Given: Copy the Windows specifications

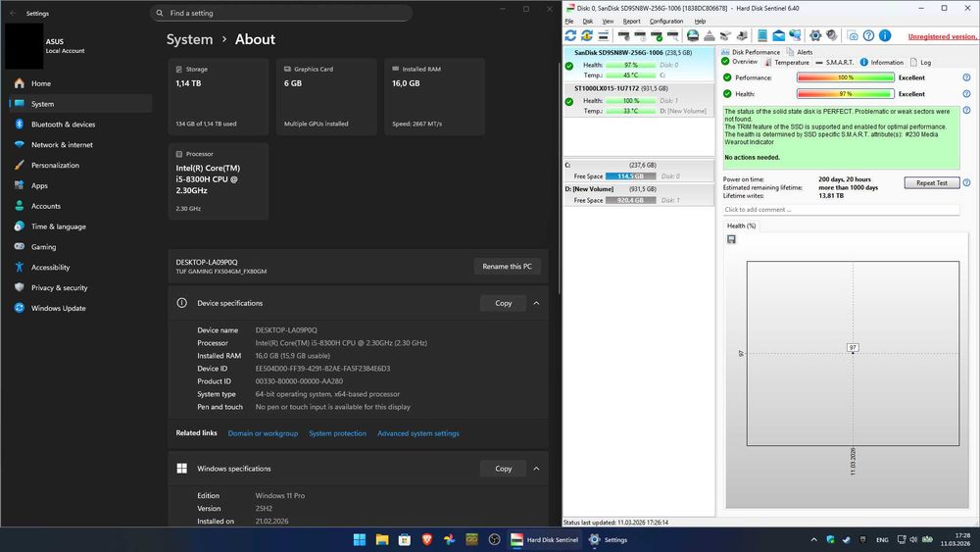Looking at the screenshot, I should click(503, 469).
